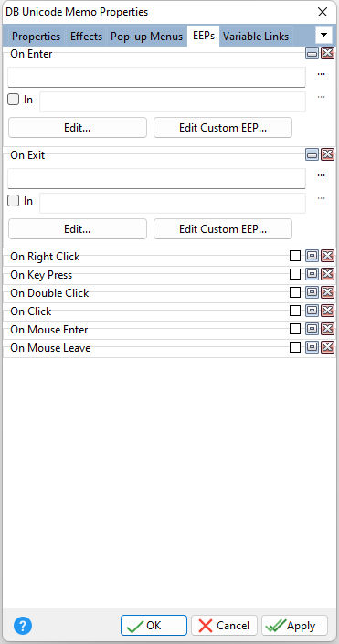Click the Apply button

(294, 626)
